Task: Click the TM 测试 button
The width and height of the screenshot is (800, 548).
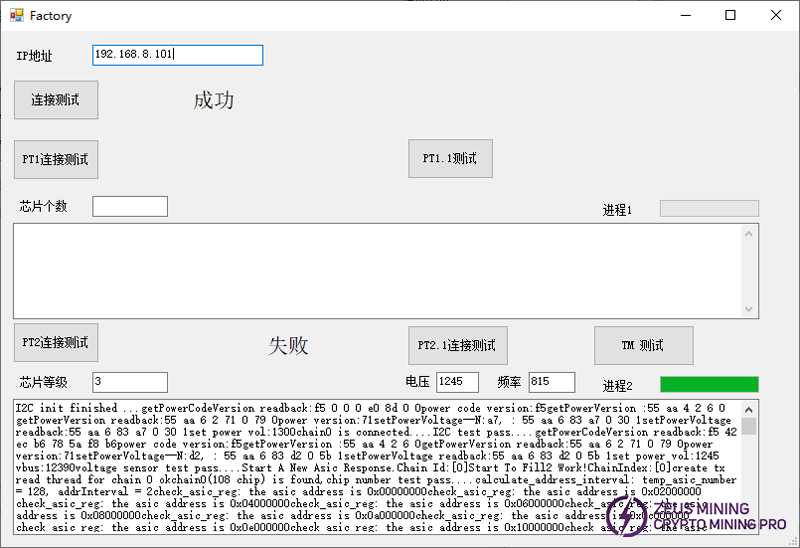Action: point(643,345)
